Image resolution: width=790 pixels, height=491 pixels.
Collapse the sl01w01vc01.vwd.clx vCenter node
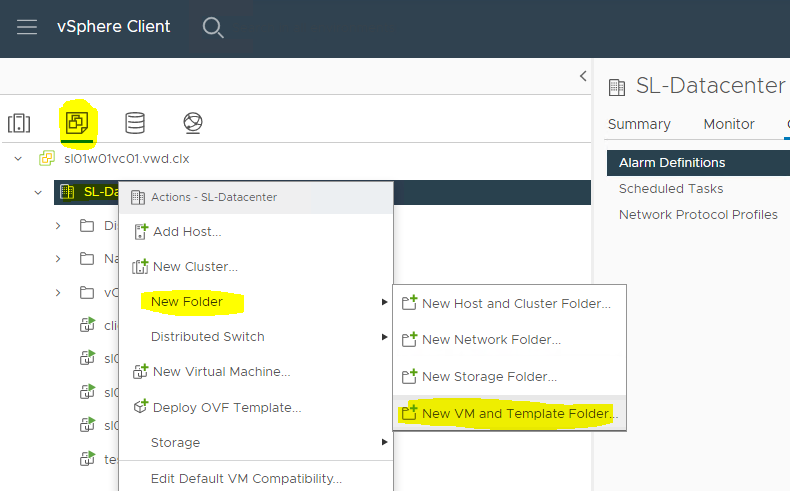tap(18, 159)
